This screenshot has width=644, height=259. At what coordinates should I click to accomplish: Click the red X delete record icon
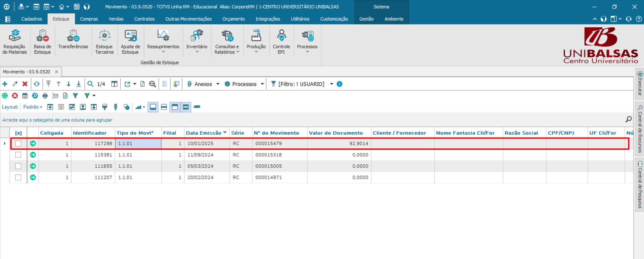pyautogui.click(x=25, y=84)
